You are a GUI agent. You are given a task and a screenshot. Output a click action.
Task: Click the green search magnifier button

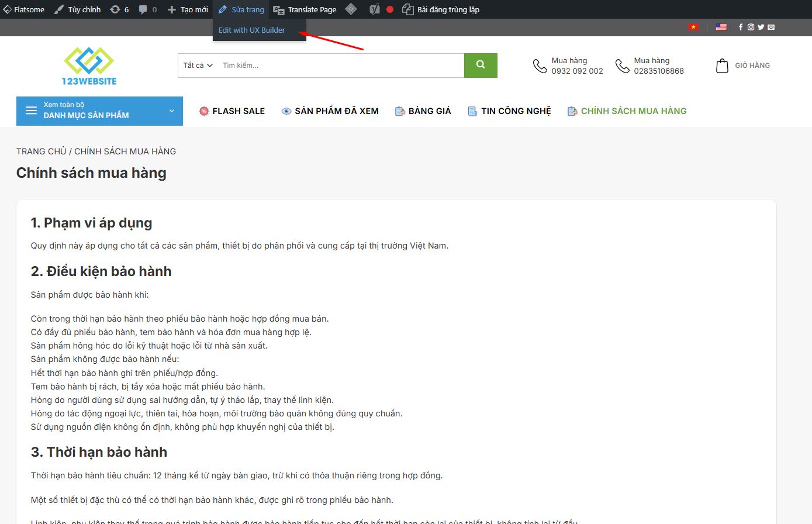click(481, 65)
